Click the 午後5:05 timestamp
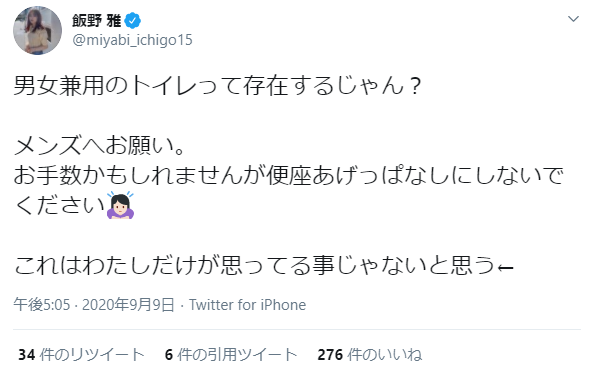This screenshot has height=365, width=590. tap(42, 304)
